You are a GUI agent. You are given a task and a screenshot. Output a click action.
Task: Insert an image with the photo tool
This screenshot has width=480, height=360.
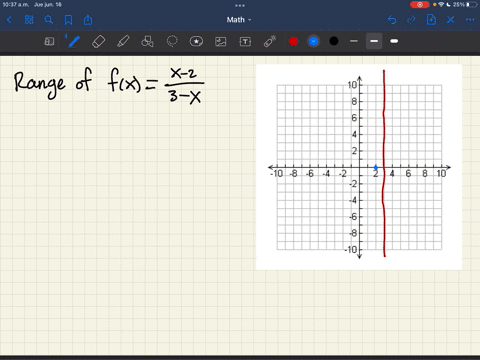pos(221,41)
